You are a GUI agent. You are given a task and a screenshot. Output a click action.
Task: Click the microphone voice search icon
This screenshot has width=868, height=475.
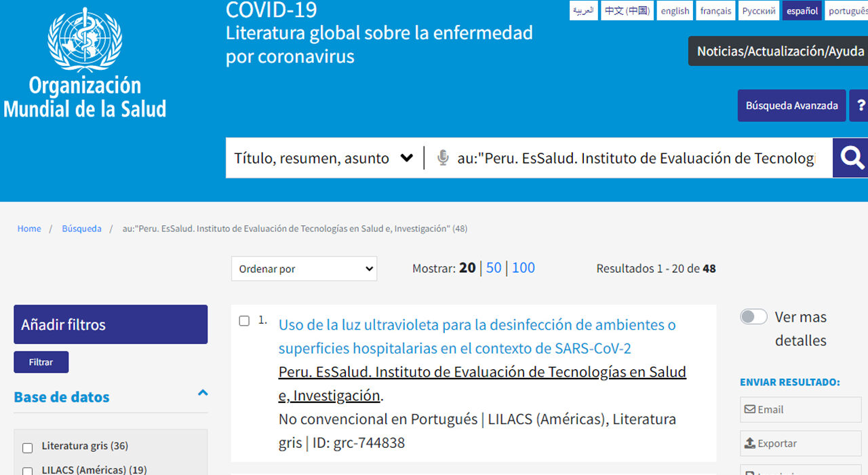point(443,158)
